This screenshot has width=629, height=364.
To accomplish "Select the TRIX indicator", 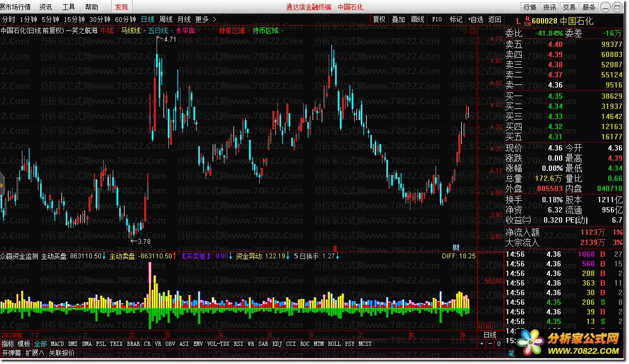I will (x=116, y=344).
